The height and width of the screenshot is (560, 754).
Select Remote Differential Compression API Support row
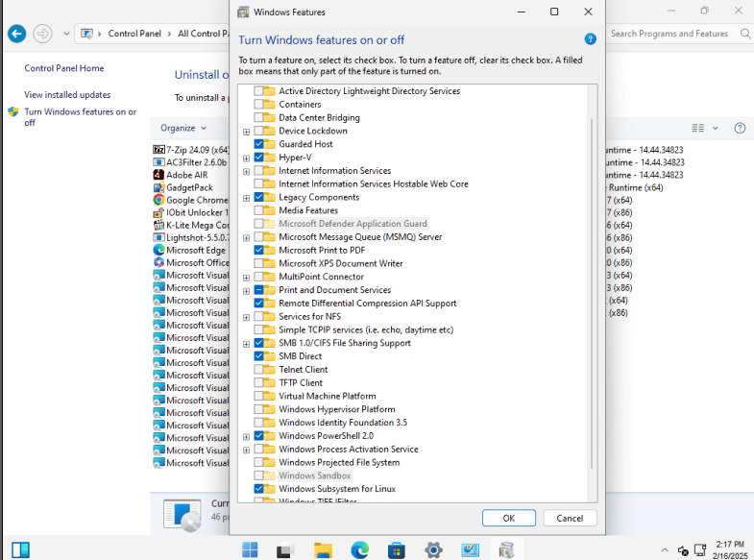tap(367, 303)
